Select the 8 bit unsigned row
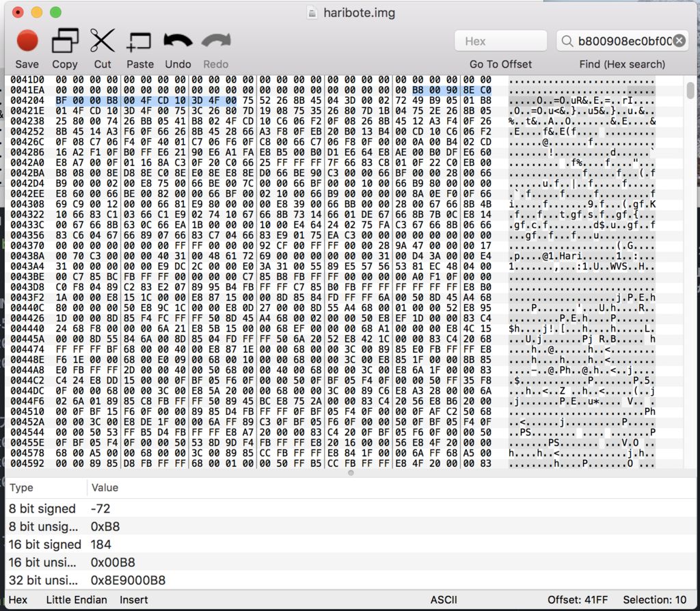Screen dimensions: 700x611 (351, 526)
